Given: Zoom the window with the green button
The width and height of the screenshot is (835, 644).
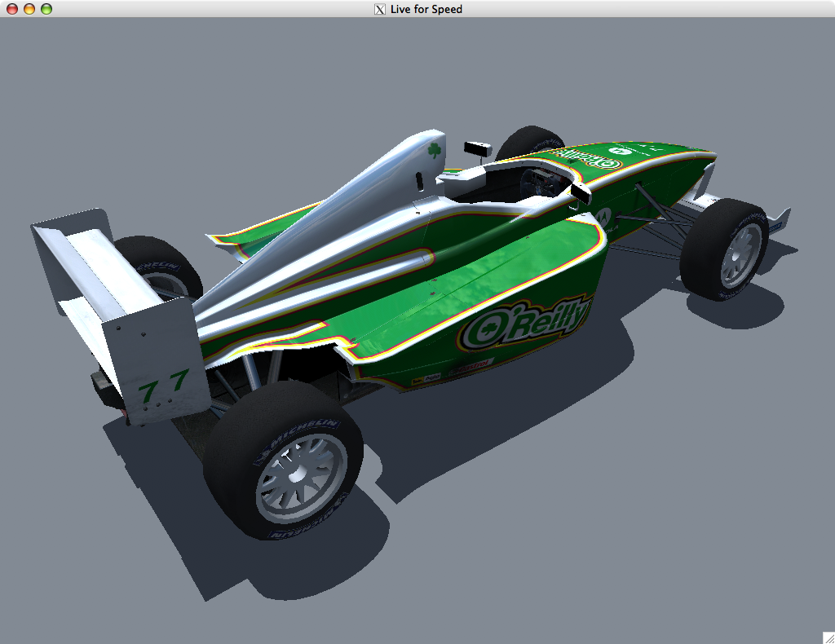Looking at the screenshot, I should click(x=46, y=9).
